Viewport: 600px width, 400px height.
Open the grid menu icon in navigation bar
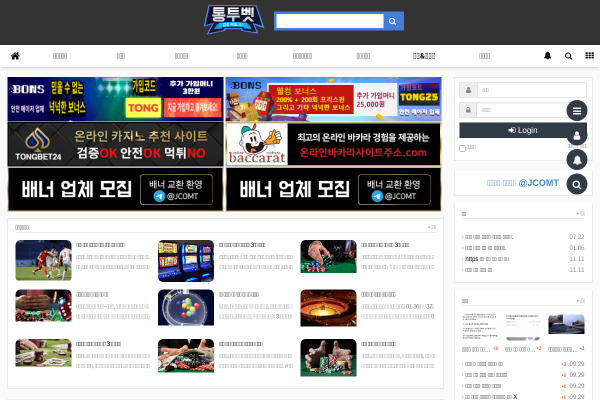click(x=589, y=56)
